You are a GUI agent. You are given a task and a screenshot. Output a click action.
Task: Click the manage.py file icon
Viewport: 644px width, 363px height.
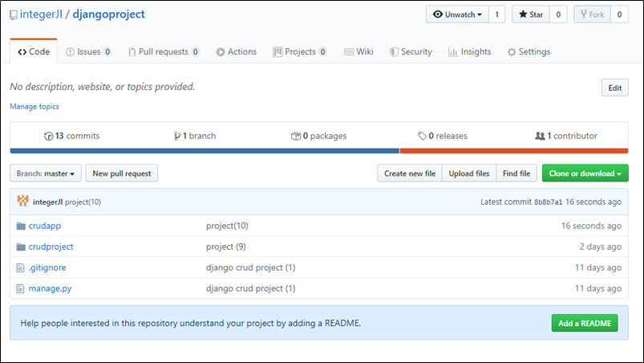tap(20, 289)
